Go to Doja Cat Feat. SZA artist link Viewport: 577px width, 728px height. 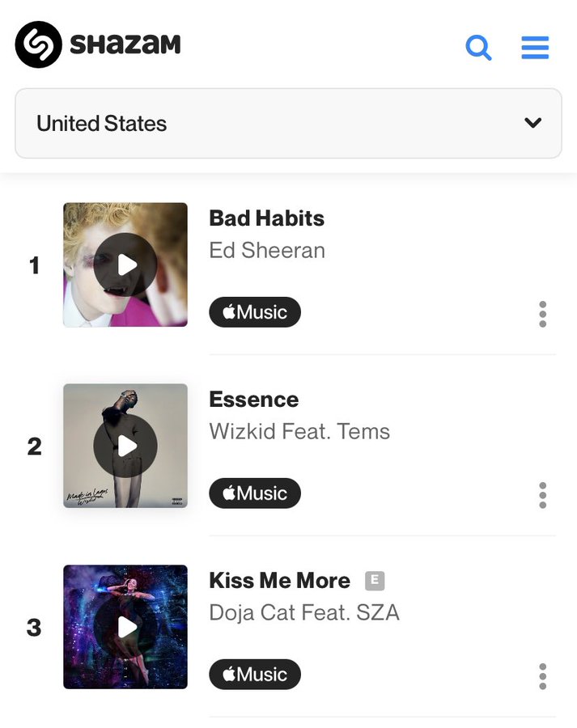304,612
